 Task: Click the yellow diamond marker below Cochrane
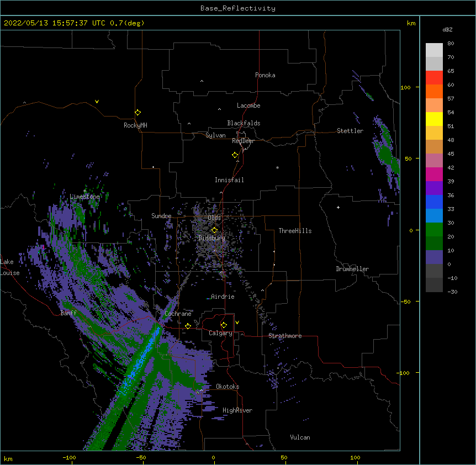(188, 326)
